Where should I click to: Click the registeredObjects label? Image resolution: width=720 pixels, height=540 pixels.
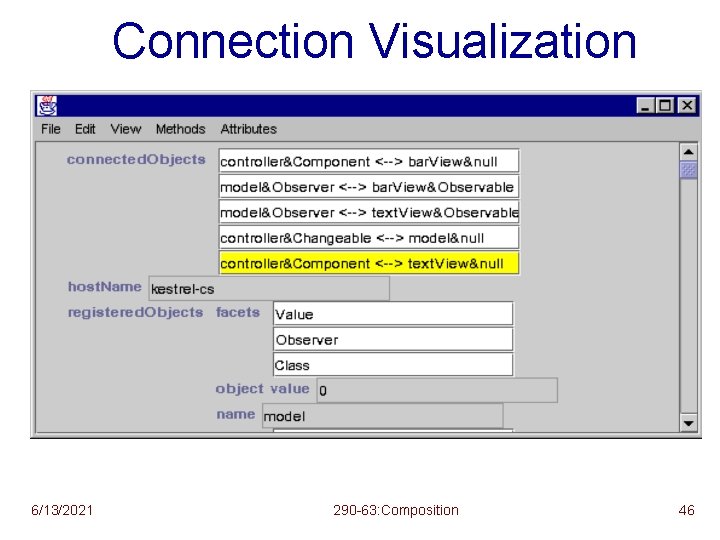[135, 313]
